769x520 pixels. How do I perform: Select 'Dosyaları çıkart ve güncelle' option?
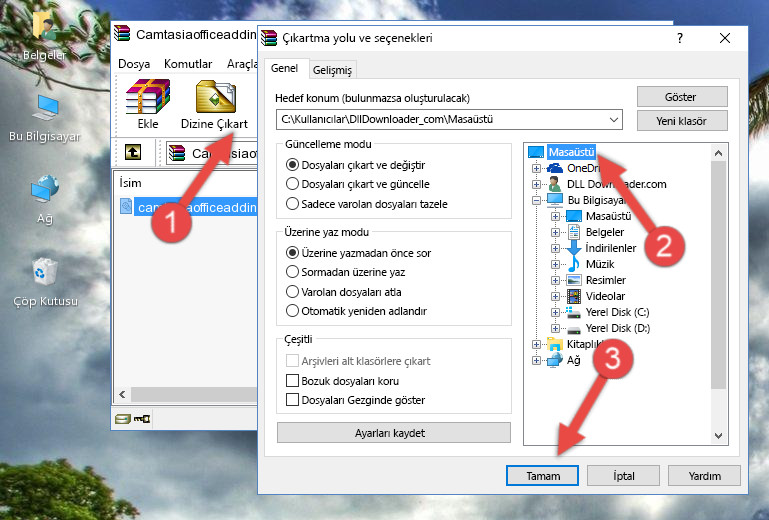[358, 184]
